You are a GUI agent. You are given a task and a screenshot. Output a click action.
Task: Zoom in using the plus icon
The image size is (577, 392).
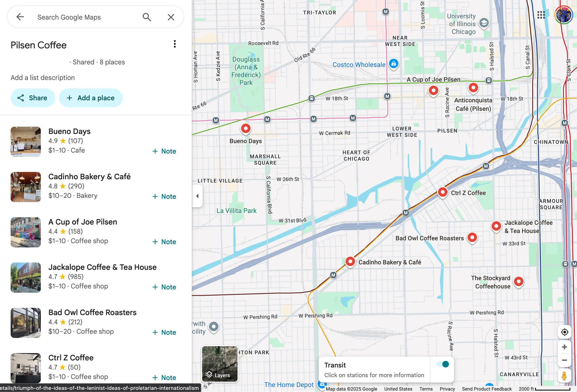564,347
